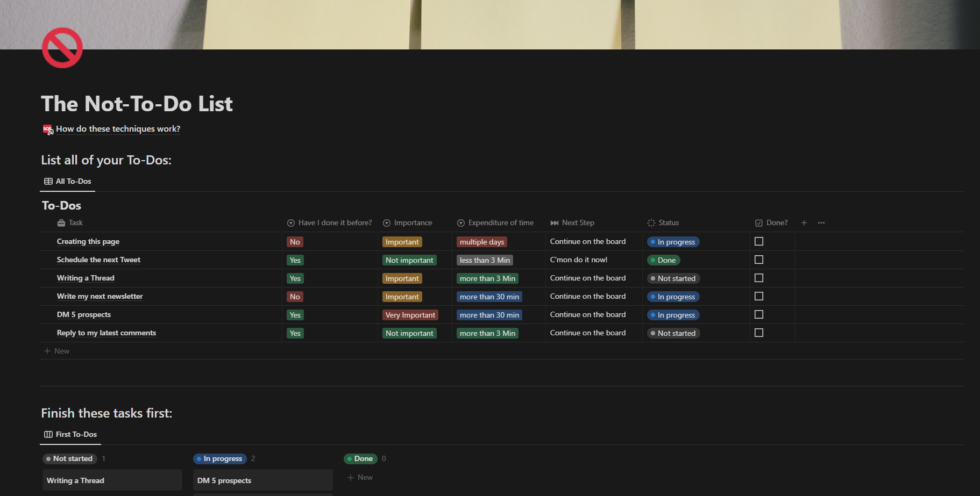
Task: Click the To-Dos database title
Action: (61, 205)
